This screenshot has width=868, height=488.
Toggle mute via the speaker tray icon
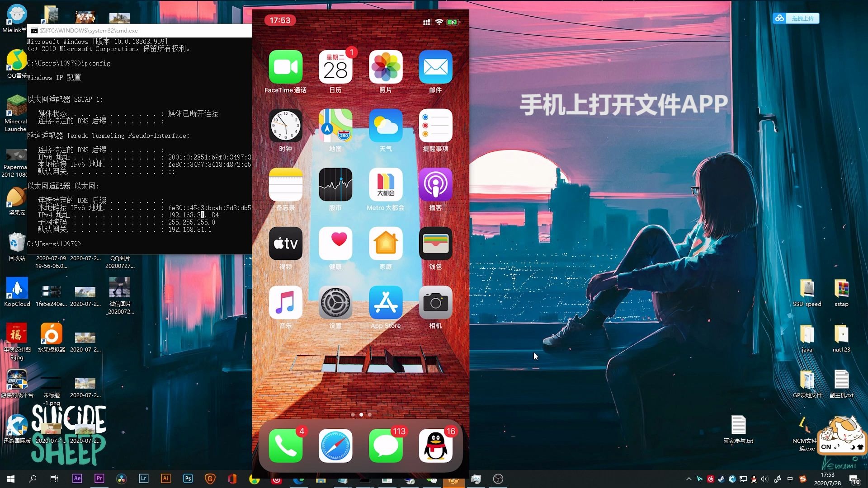764,479
